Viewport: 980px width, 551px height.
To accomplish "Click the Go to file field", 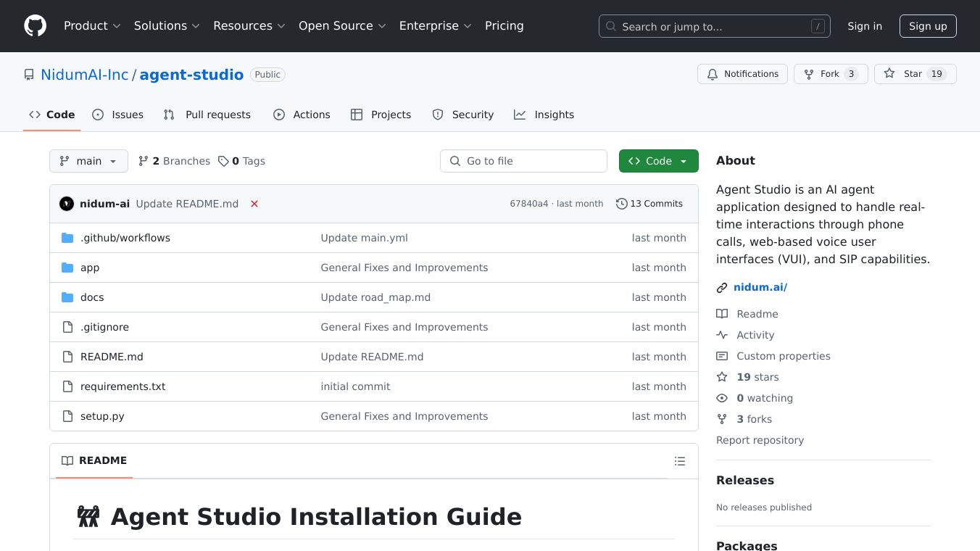I will pyautogui.click(x=523, y=161).
